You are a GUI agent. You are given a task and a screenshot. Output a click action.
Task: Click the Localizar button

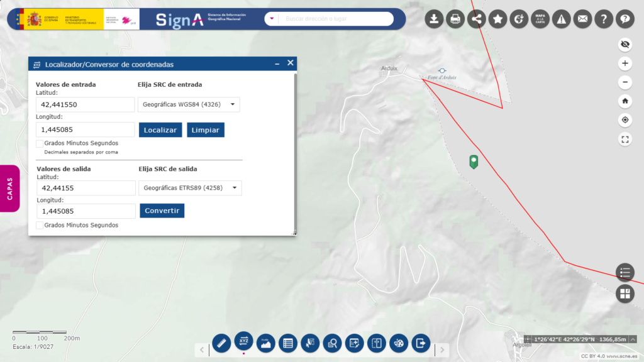[160, 130]
